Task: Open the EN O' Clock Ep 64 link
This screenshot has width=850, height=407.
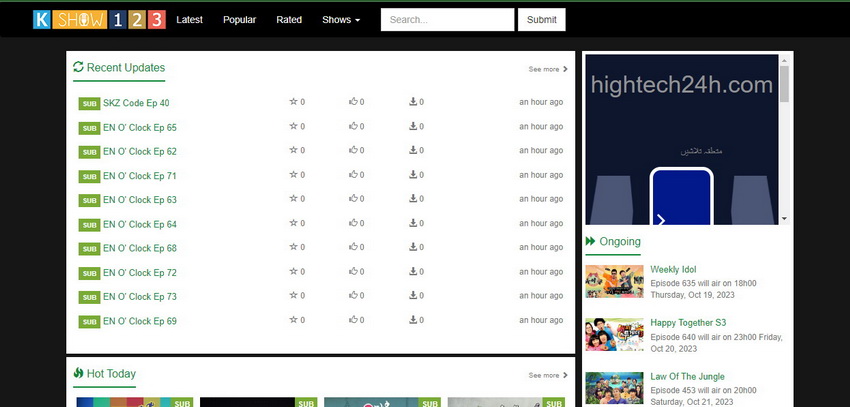Action: pyautogui.click(x=139, y=224)
